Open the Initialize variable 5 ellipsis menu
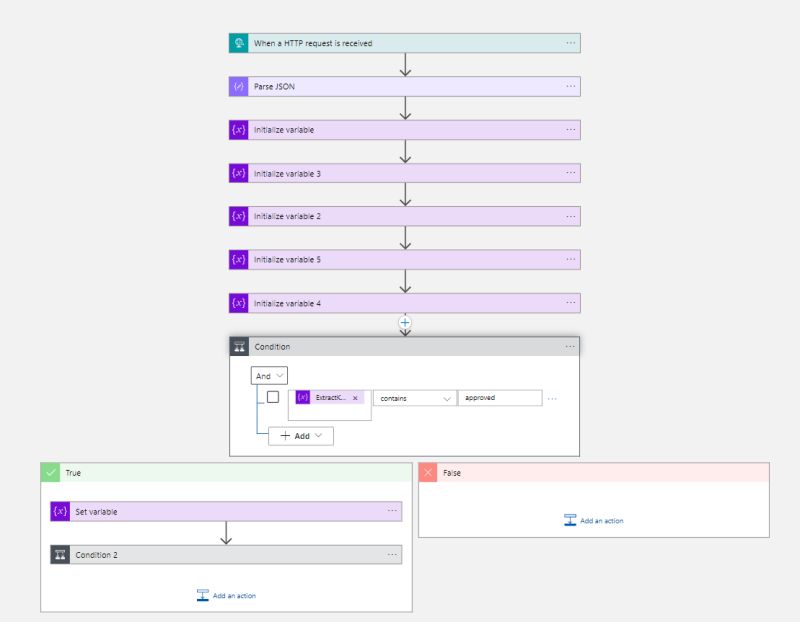The width and height of the screenshot is (800, 622). click(570, 260)
